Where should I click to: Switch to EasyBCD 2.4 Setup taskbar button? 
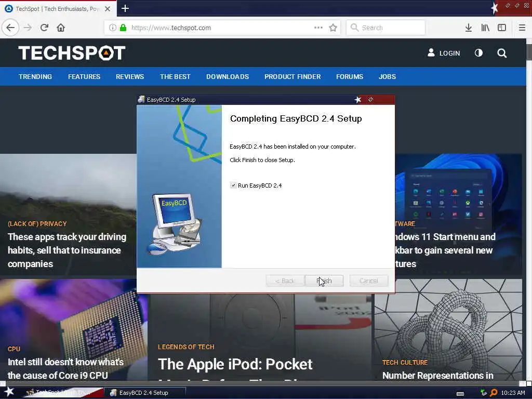click(144, 393)
